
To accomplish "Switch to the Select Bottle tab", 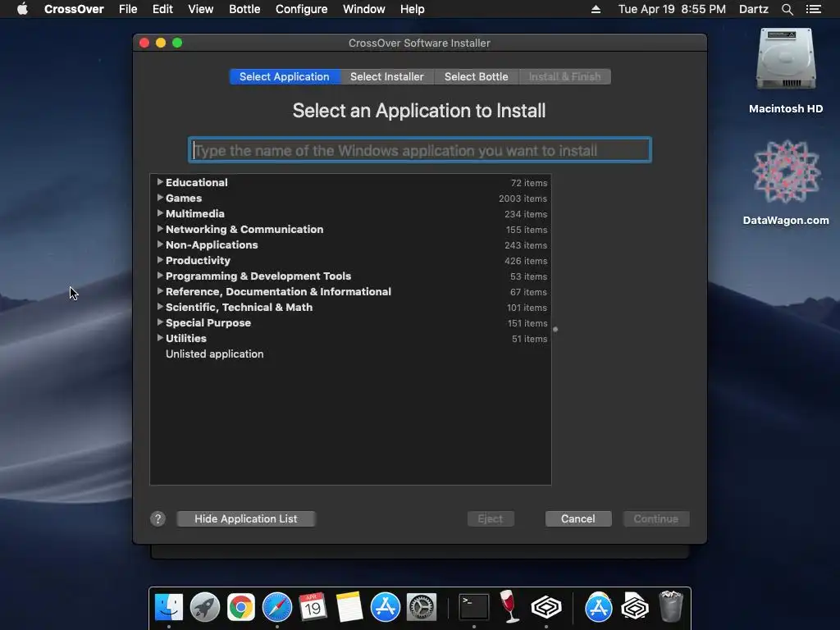I will click(x=477, y=76).
